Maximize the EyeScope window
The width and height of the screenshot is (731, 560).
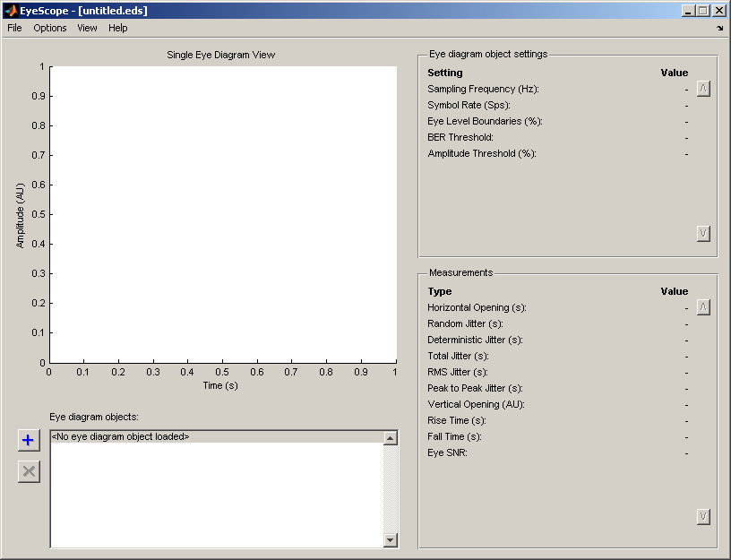(703, 10)
